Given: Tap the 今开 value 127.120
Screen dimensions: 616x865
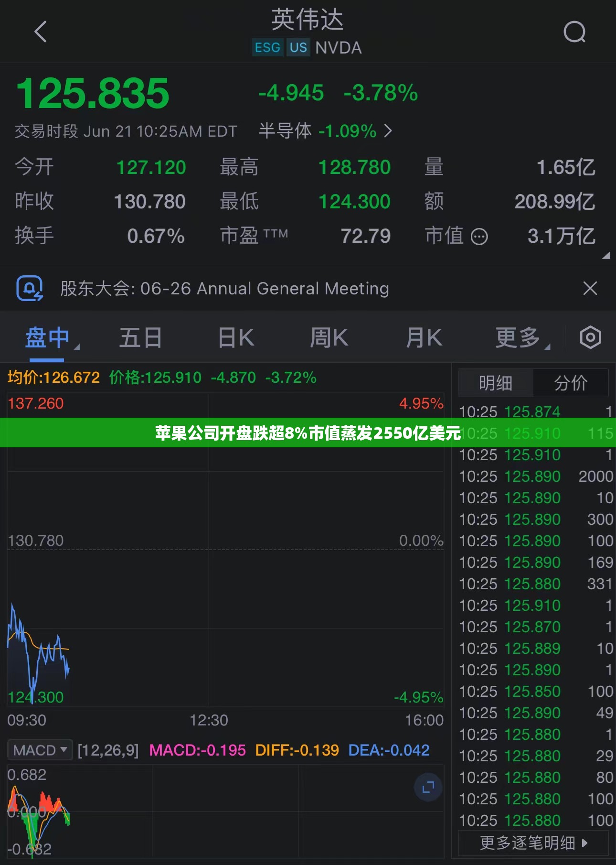Looking at the screenshot, I should pyautogui.click(x=151, y=167).
